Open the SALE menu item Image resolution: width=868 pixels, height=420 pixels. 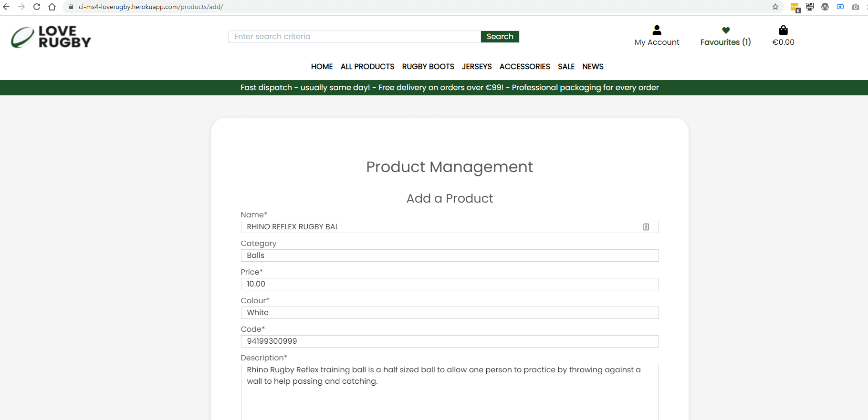(566, 67)
